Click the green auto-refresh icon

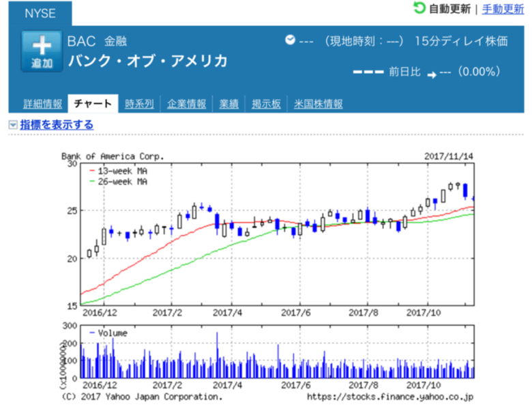coord(419,8)
